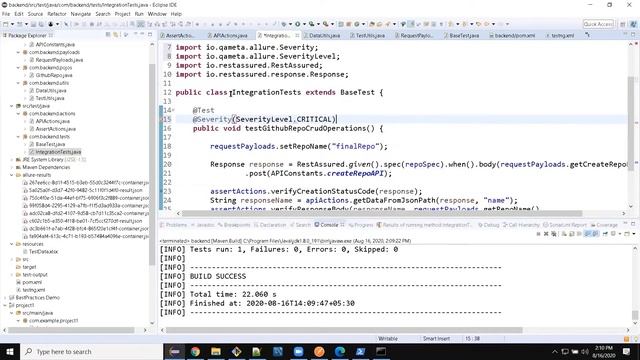Open File Explorer from the taskbar

point(216,351)
